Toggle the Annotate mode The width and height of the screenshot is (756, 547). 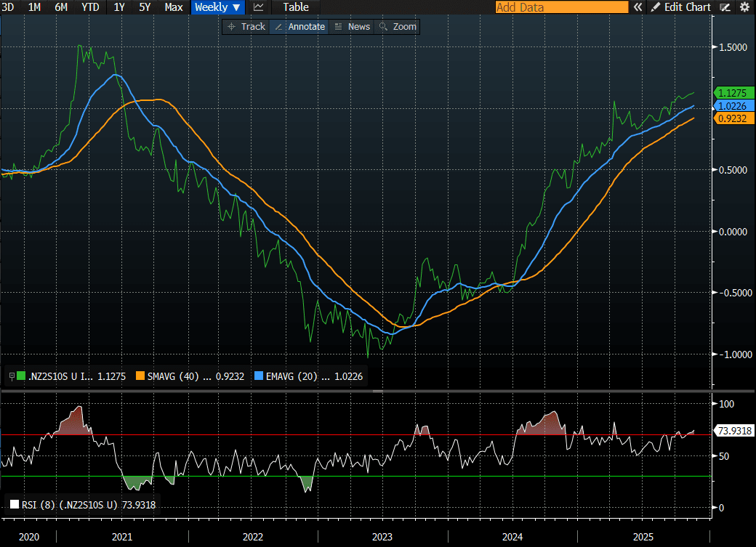[x=299, y=27]
